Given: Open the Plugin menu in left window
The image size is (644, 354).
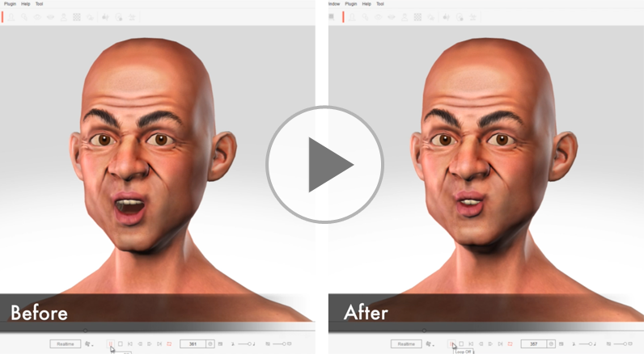Looking at the screenshot, I should pyautogui.click(x=10, y=4).
